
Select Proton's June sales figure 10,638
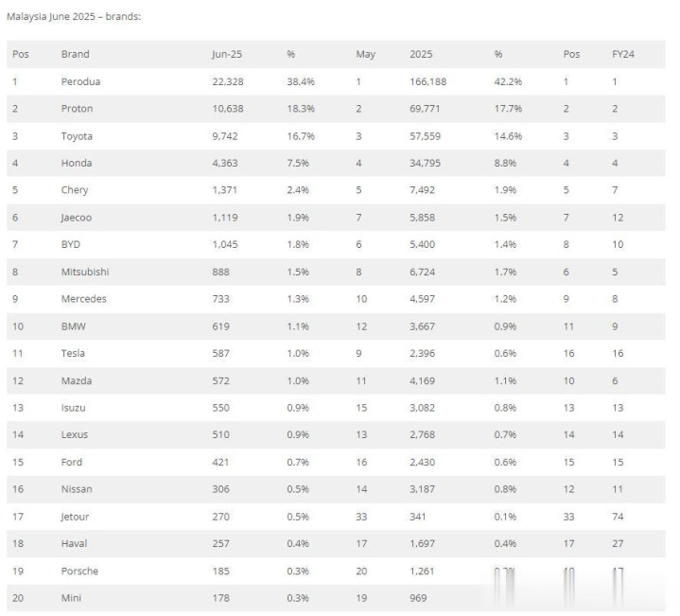228,109
